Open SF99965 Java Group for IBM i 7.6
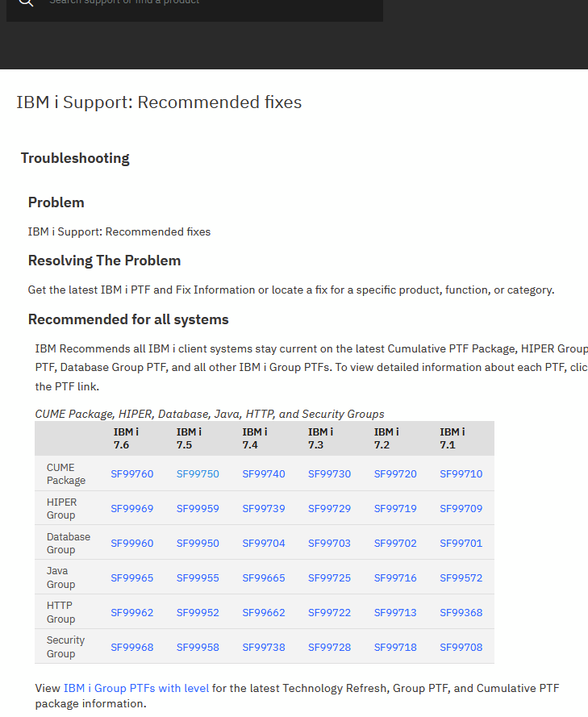This screenshot has height=717, width=588. pos(131,577)
